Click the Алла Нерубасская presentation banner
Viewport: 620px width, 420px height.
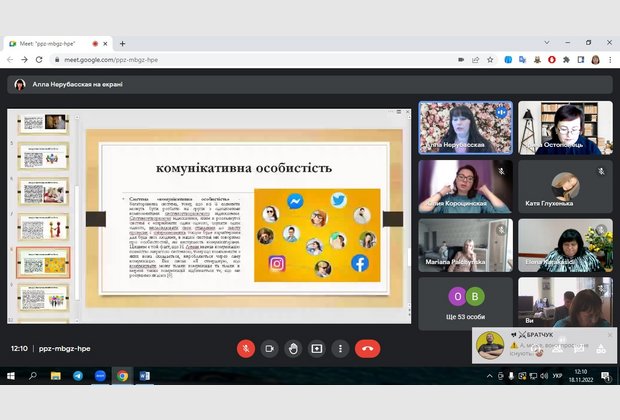[70, 85]
